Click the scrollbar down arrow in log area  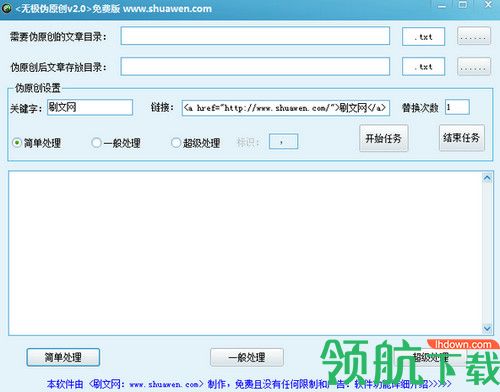pos(487,328)
